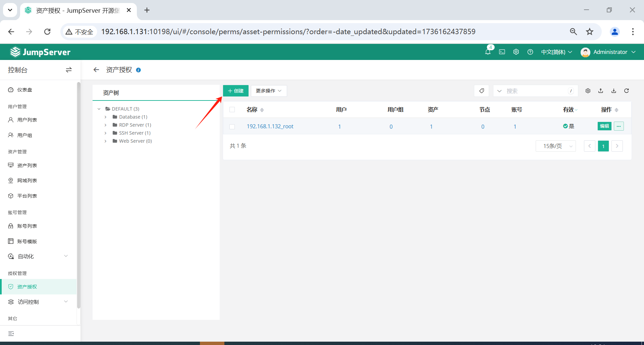Open the notifications bell icon
This screenshot has height=345, width=644.
tap(488, 52)
